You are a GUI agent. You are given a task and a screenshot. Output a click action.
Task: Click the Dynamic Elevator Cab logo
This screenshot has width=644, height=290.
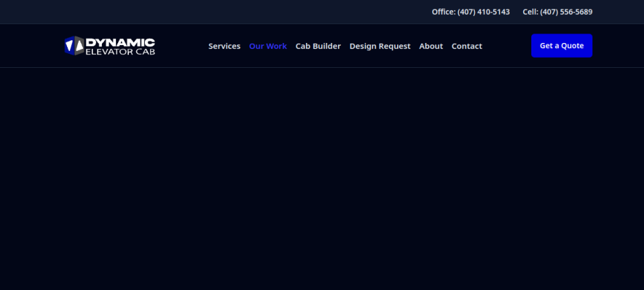coord(109,46)
